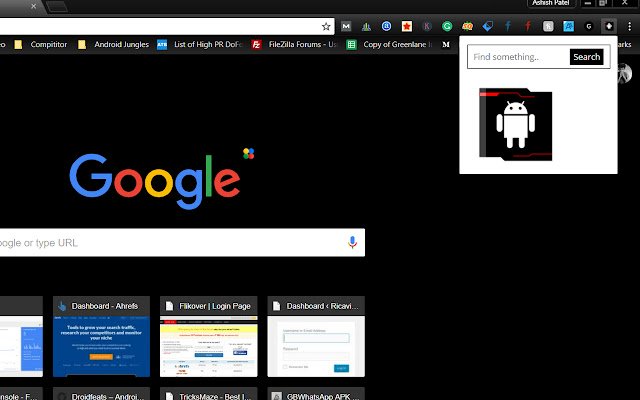
Task: Open the Flikover Login Page thumbnail
Action: pos(209,336)
